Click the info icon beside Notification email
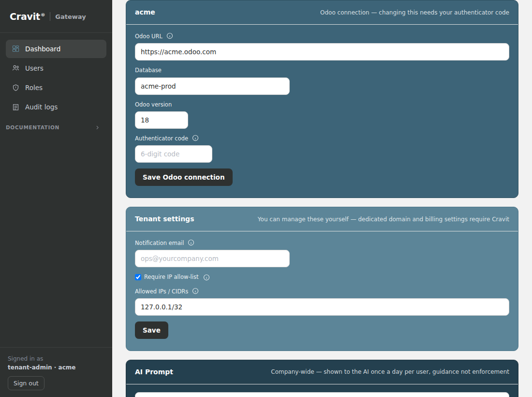The image size is (532, 397). coord(191,243)
